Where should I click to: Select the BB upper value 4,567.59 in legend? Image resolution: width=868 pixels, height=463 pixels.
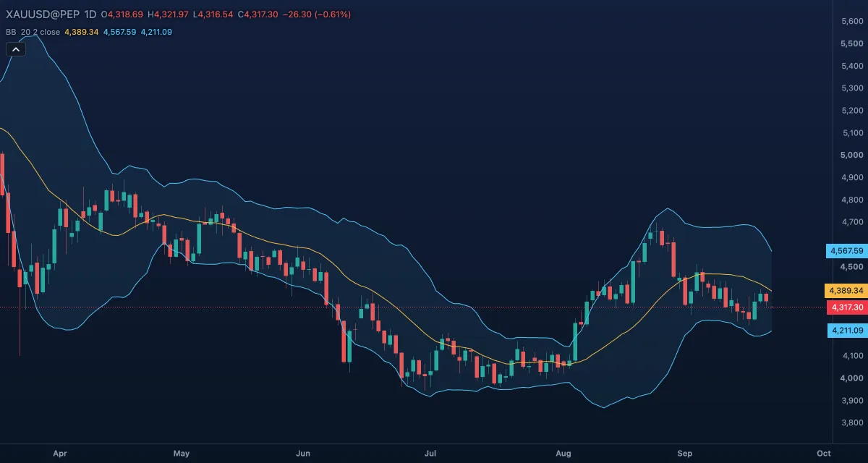(x=119, y=32)
